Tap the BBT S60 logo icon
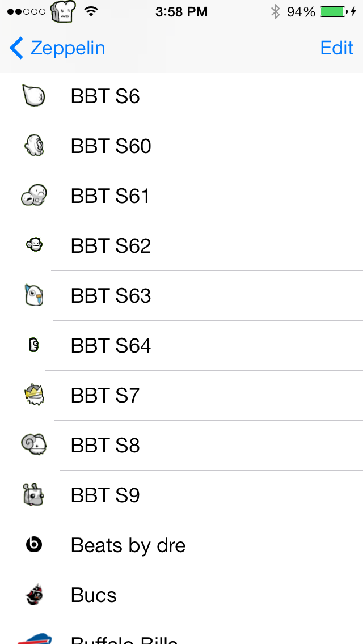 [x=33, y=146]
